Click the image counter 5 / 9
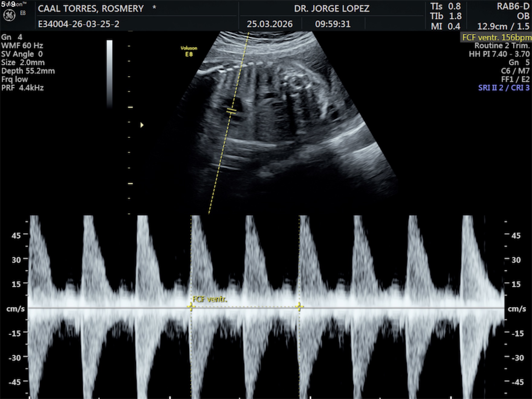The height and width of the screenshot is (399, 532). tap(8, 4)
